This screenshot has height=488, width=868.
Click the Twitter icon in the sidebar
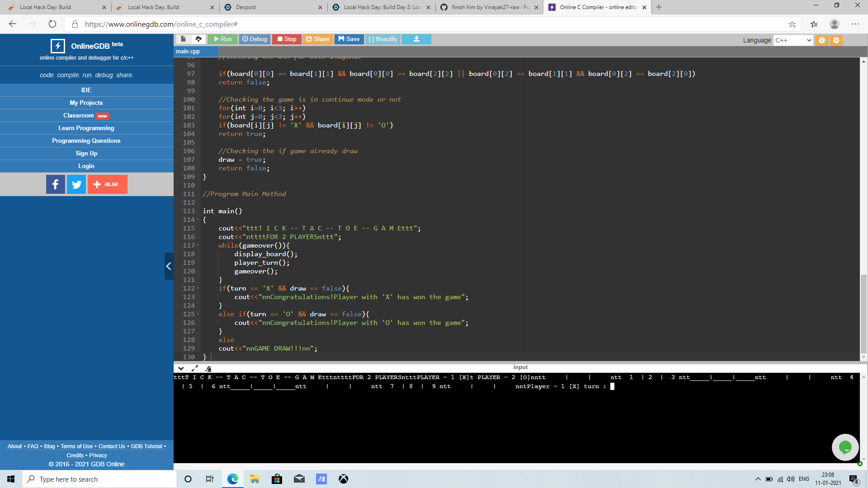click(x=76, y=184)
